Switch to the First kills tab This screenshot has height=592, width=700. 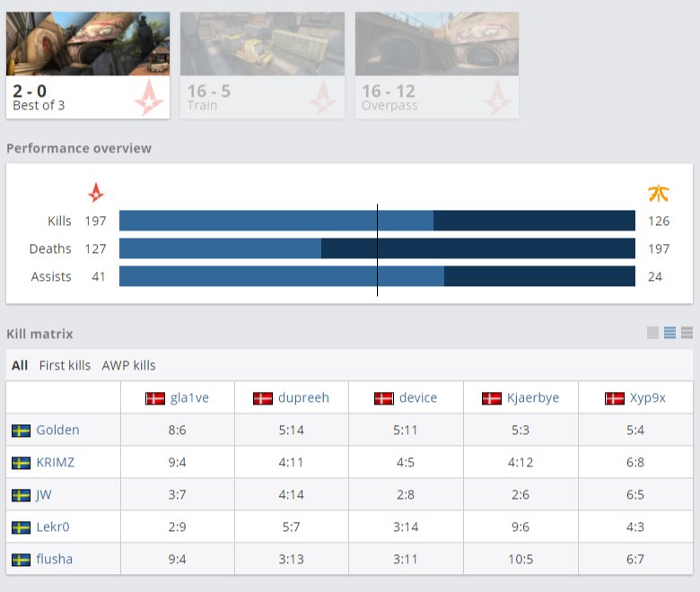point(65,365)
